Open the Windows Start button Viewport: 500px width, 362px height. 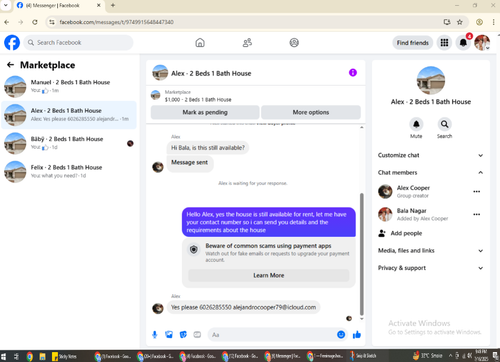[x=4, y=356]
